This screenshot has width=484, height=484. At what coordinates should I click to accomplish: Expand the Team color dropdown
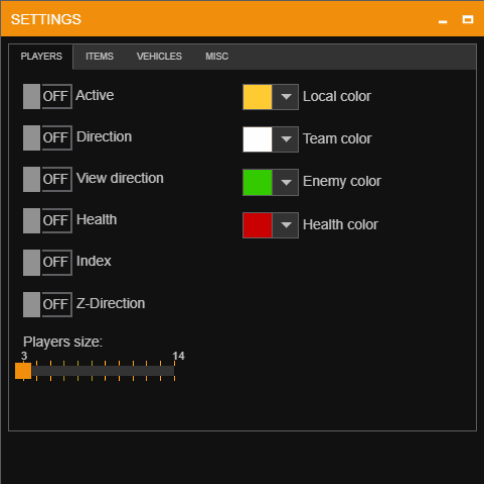coord(286,139)
